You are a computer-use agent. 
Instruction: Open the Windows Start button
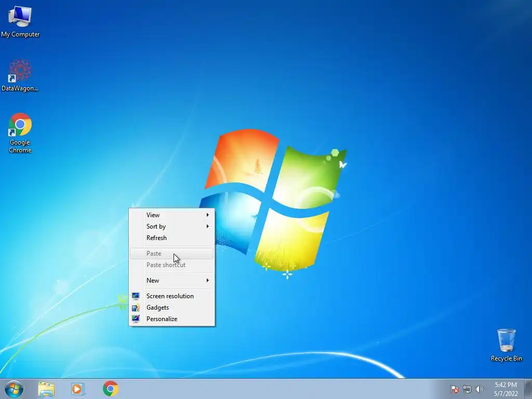pos(14,389)
